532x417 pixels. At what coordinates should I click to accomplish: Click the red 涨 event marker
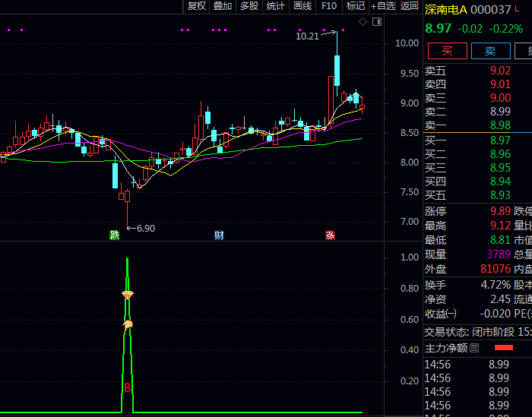tap(330, 235)
